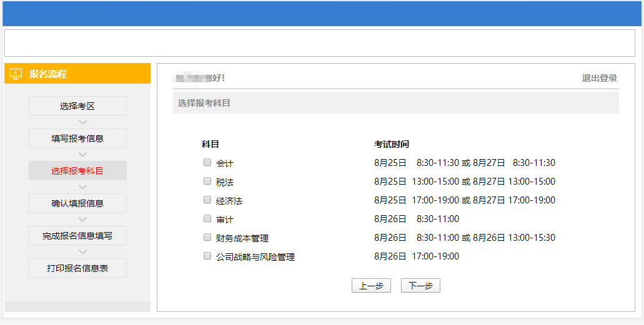Open the 打印报名信息表 step
Viewport: 644px width, 325px height.
pyautogui.click(x=77, y=268)
